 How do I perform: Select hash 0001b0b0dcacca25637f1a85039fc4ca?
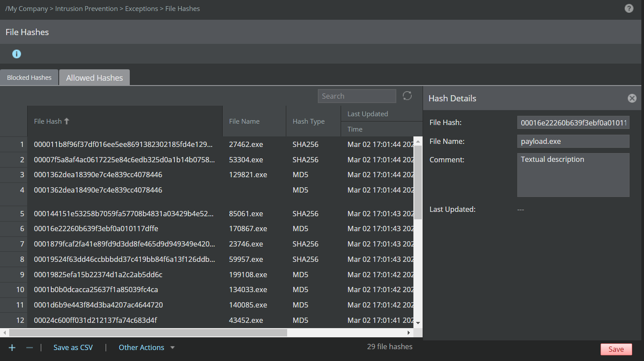click(96, 290)
